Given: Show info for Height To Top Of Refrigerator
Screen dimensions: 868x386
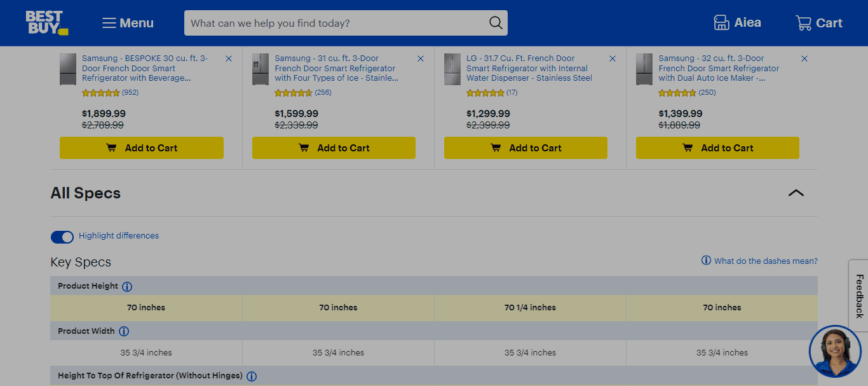Looking at the screenshot, I should [x=252, y=376].
